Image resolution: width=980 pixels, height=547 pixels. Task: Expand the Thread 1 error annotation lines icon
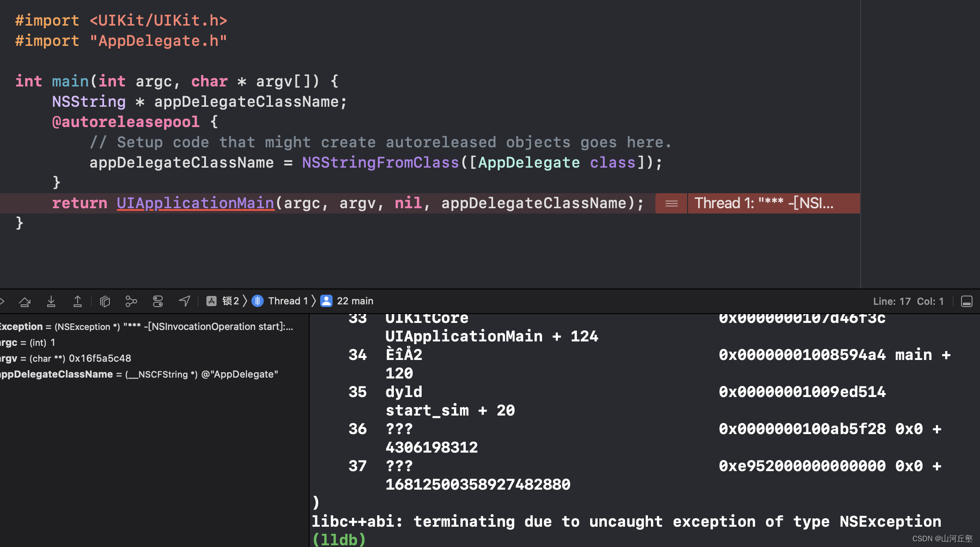[x=671, y=203]
